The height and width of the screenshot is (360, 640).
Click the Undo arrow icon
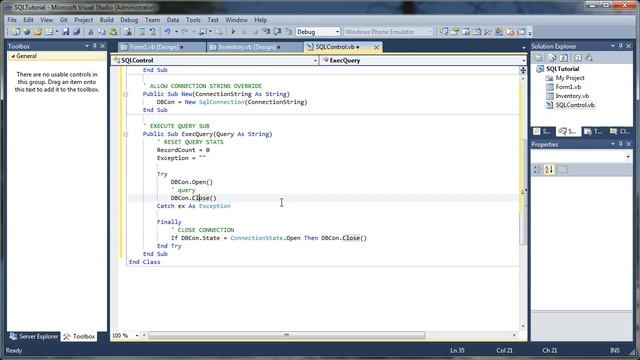click(167, 32)
